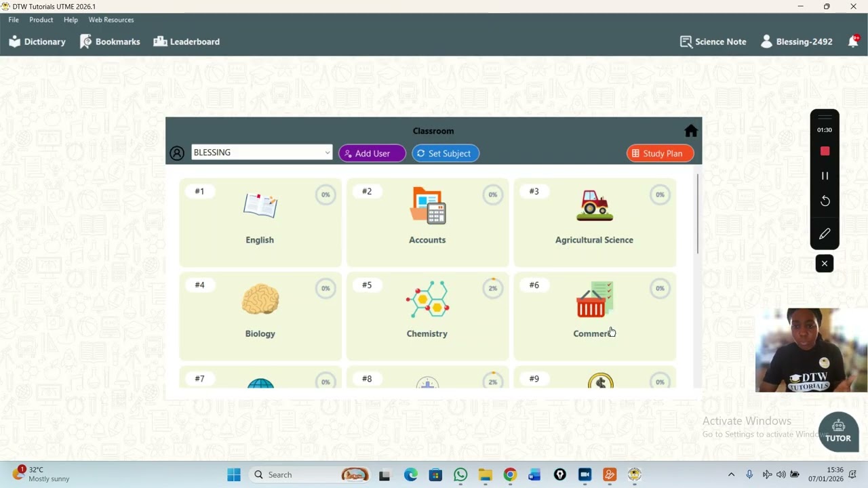Open subject #9 with dollar coin icon
The height and width of the screenshot is (488, 868).
tap(595, 378)
